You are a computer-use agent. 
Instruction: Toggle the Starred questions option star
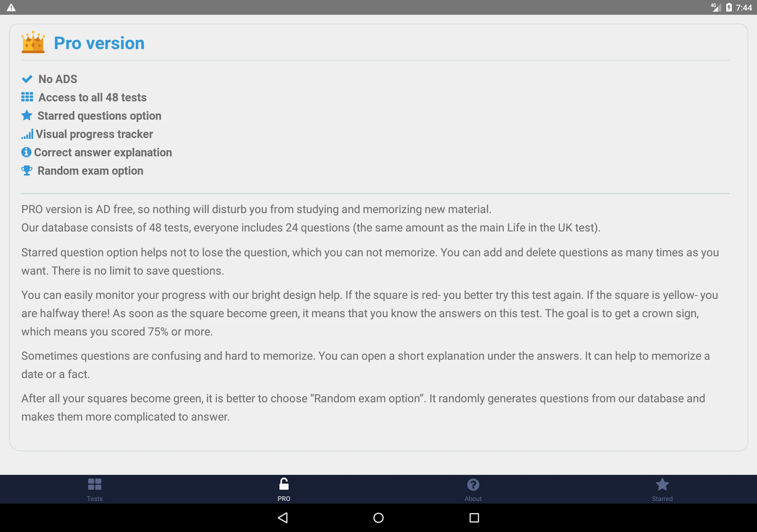(x=27, y=116)
